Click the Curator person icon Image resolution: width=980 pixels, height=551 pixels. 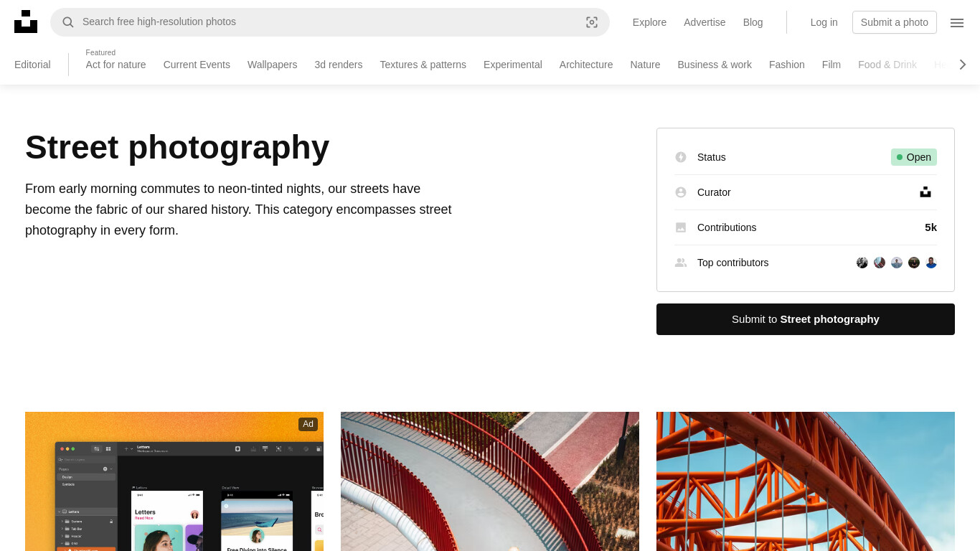coord(681,192)
